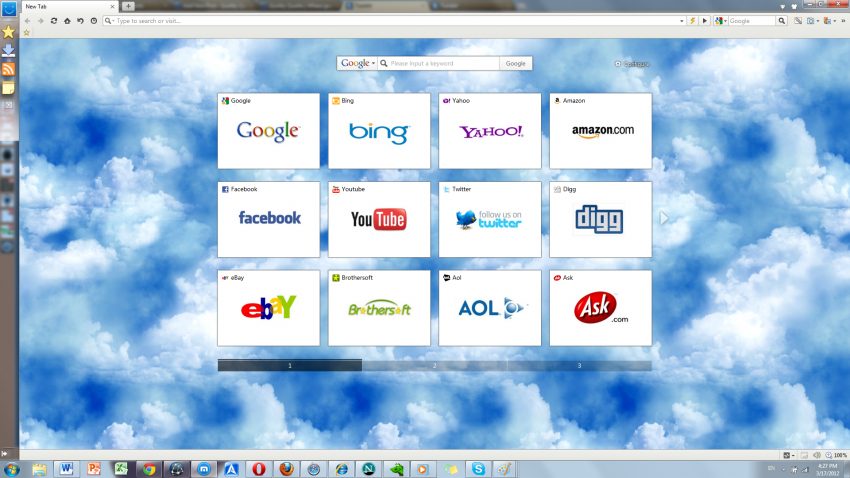Open the yellow notes sidebar icon

[9, 88]
